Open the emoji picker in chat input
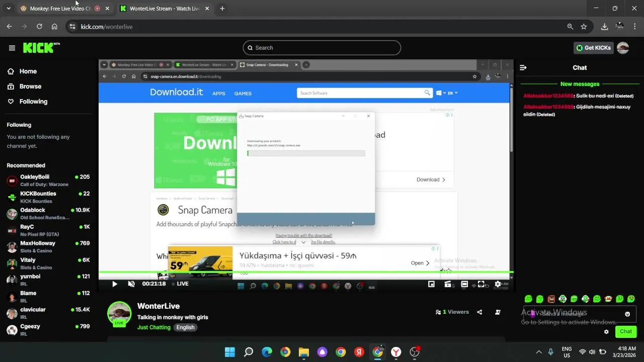Image resolution: width=644 pixels, height=362 pixels. [x=627, y=314]
